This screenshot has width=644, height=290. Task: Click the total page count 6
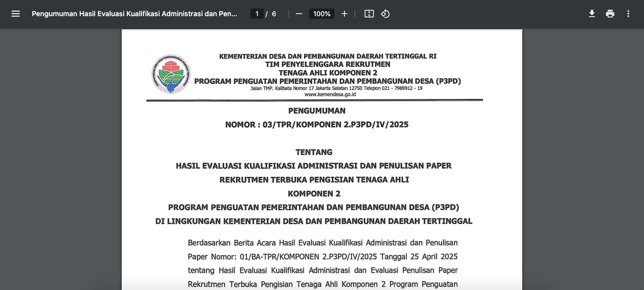(274, 14)
